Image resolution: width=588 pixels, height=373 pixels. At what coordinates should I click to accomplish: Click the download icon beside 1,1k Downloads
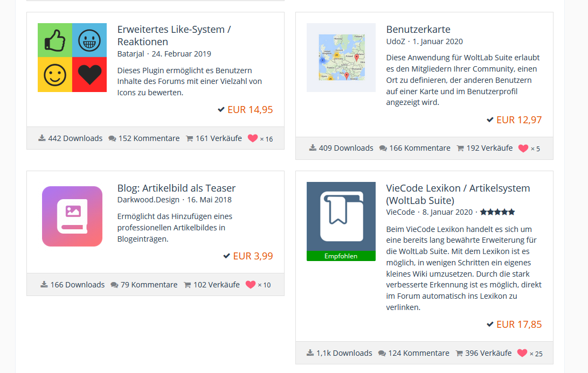click(310, 353)
